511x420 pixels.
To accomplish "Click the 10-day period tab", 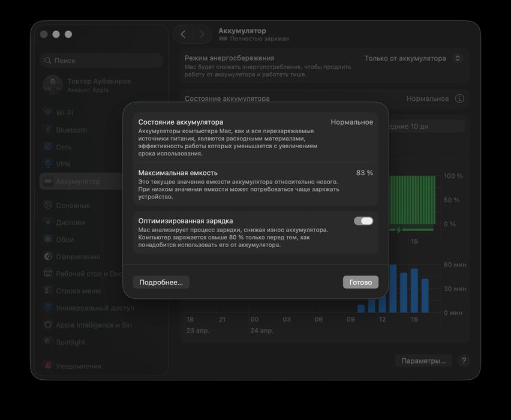I will 427,126.
